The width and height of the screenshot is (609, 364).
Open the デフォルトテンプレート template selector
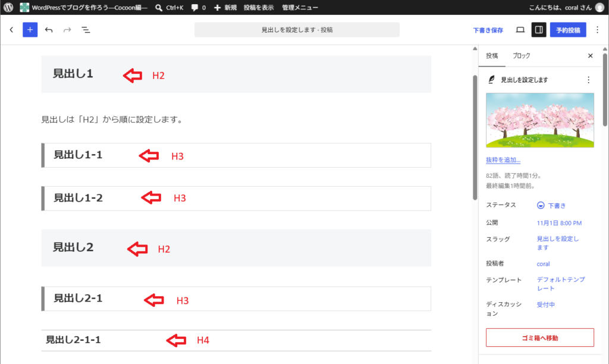pyautogui.click(x=561, y=284)
